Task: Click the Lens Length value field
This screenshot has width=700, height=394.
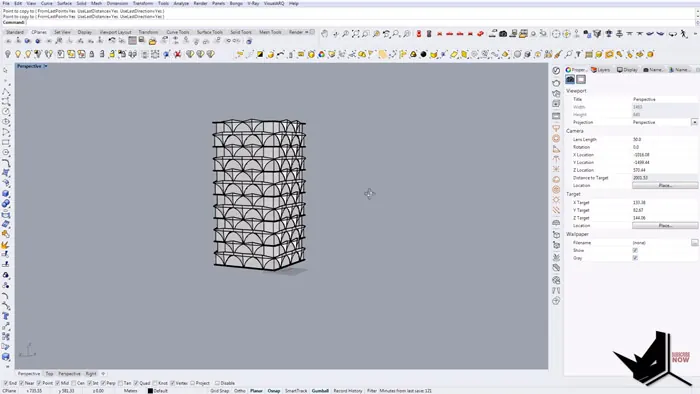Action: tap(665, 140)
